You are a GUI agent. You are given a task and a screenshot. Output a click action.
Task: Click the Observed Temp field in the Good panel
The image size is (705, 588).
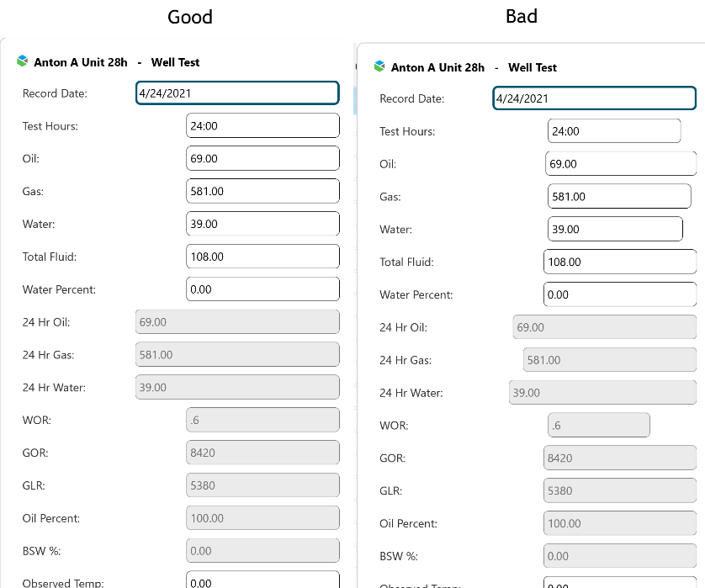262,580
